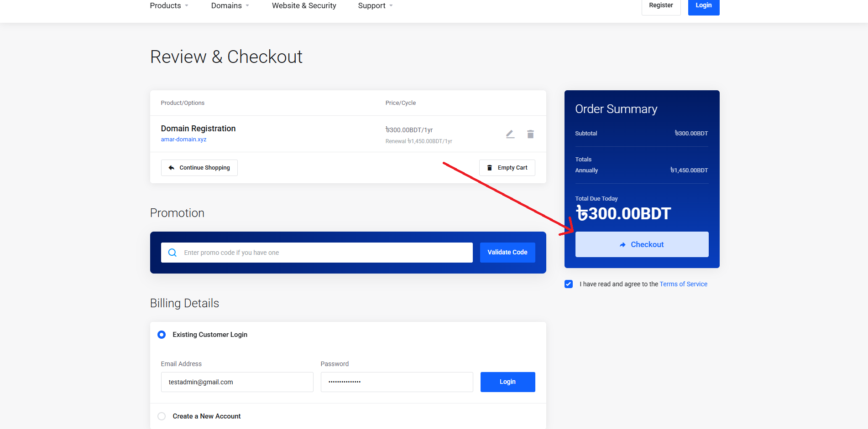The width and height of the screenshot is (868, 429).
Task: Click the search icon in the promo field
Action: tap(173, 253)
